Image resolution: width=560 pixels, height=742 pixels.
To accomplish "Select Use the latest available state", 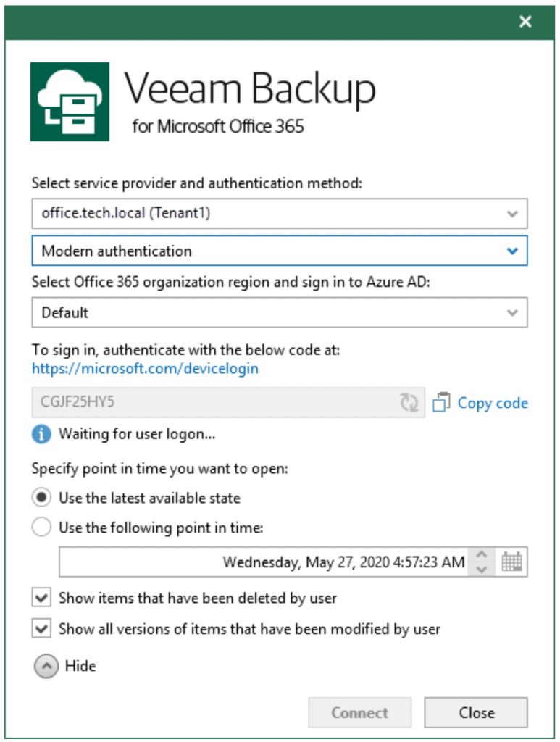I will coord(41,498).
